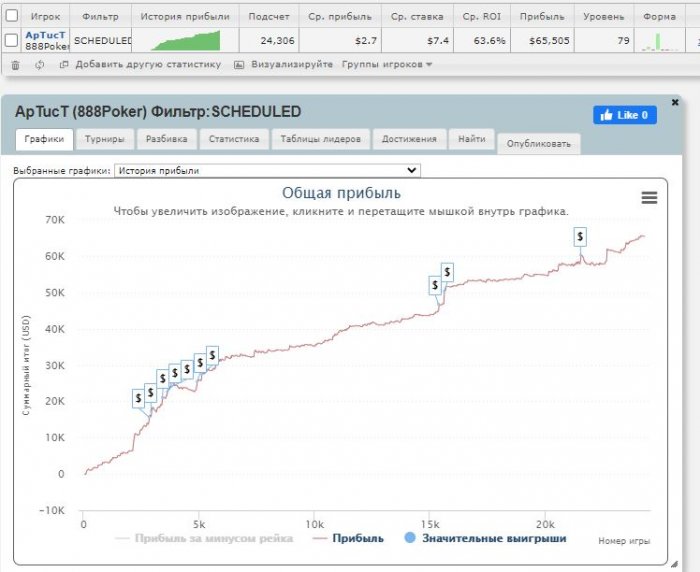The height and width of the screenshot is (572, 700).
Task: Sort by the Ср. прибыль column header
Action: pos(340,17)
